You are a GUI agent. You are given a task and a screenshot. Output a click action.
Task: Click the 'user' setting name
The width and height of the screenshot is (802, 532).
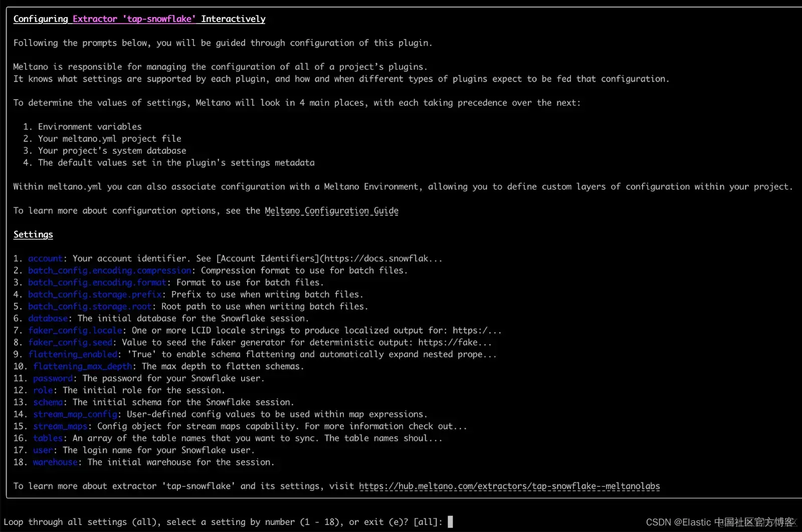pyautogui.click(x=43, y=450)
